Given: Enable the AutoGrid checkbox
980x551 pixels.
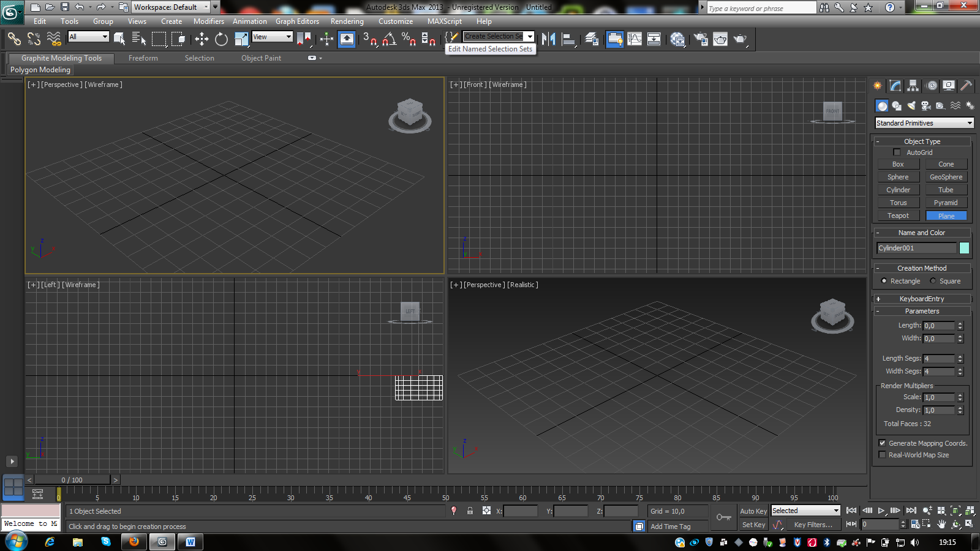Looking at the screenshot, I should (x=897, y=152).
